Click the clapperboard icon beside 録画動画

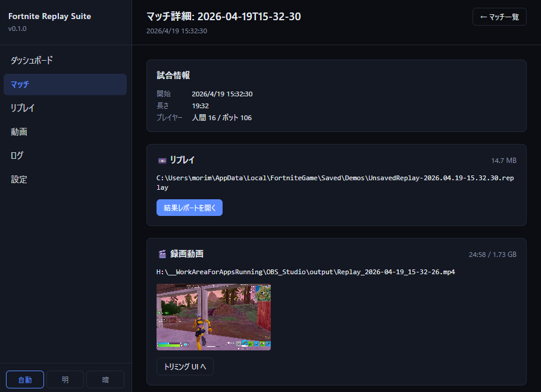162,254
